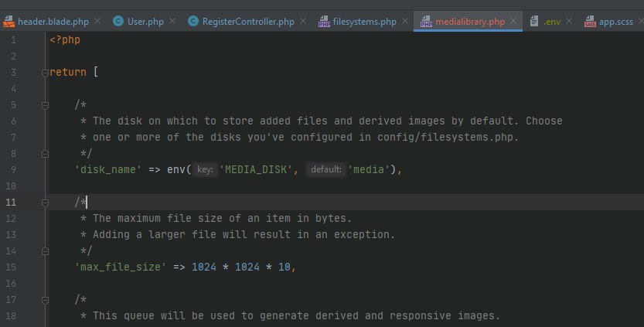Click the comment about queue for responsive images
644x327 pixels.
point(296,315)
